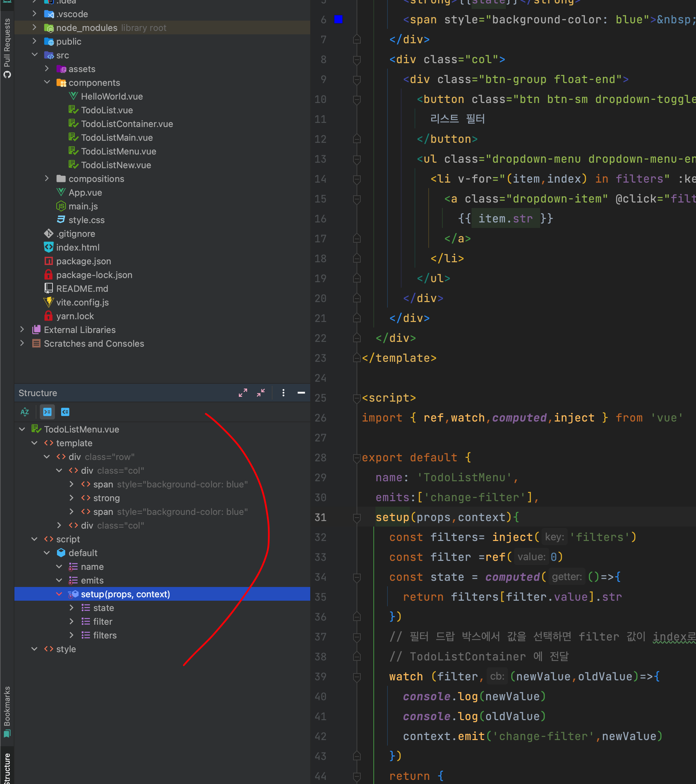The image size is (696, 784).
Task: Click the TodoListMenu.vue icon in the Structure tree
Action: 36,429
